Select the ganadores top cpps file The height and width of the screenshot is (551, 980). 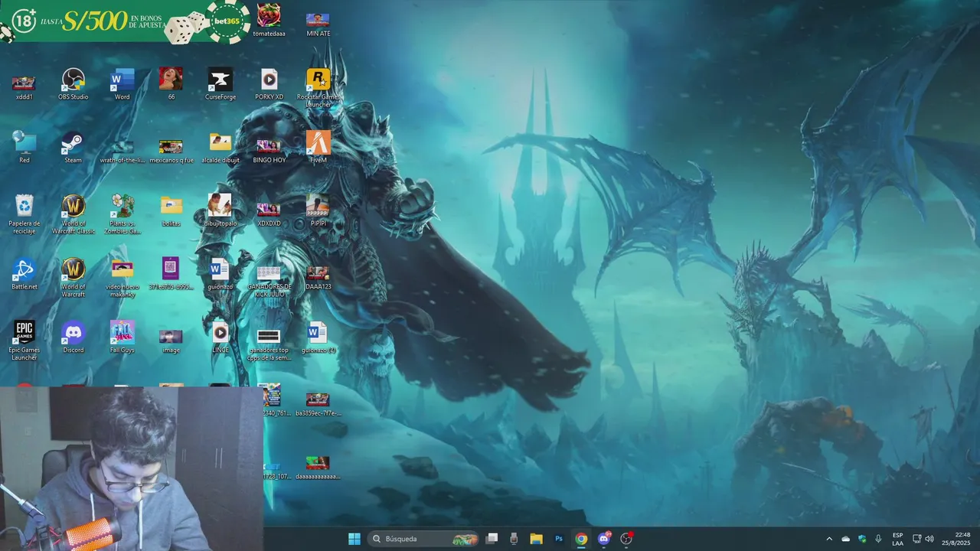pyautogui.click(x=269, y=345)
